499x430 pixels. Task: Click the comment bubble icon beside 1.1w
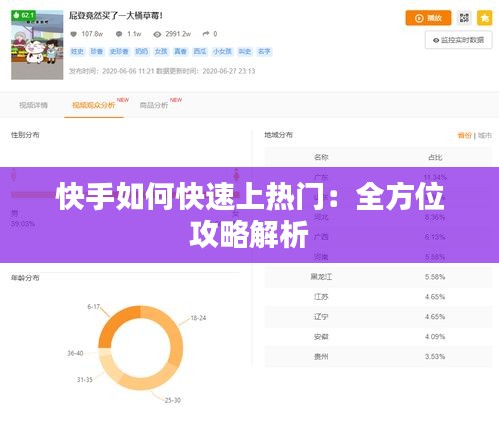pos(119,34)
